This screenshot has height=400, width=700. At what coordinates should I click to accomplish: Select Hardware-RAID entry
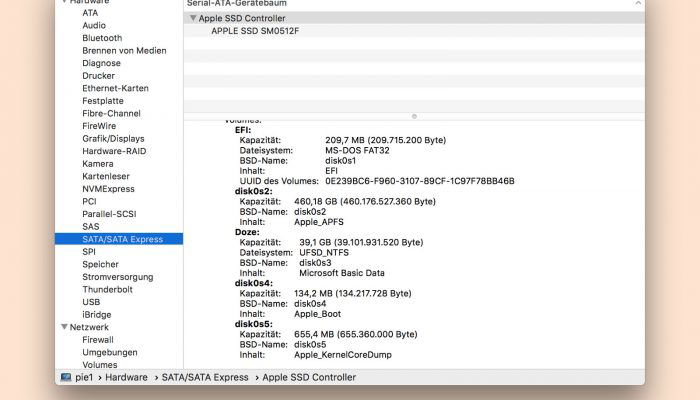(114, 151)
